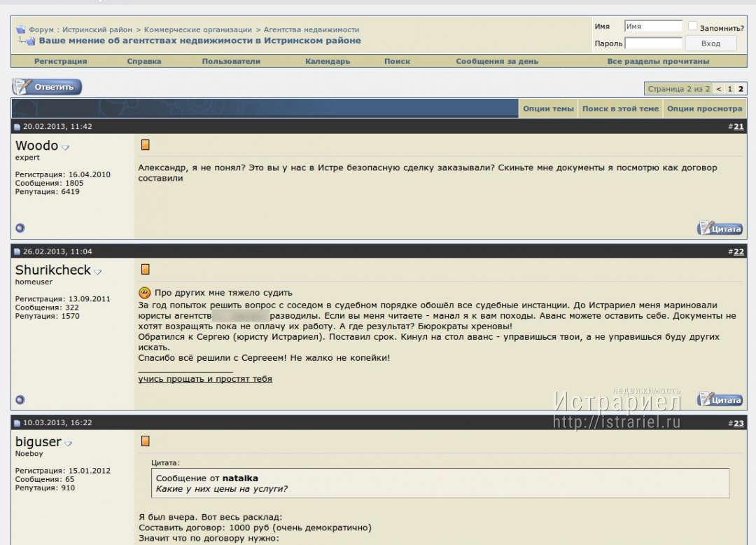The height and width of the screenshot is (545, 756).
Task: Click the post icon next to date 10.03.2013
Action: tap(17, 424)
